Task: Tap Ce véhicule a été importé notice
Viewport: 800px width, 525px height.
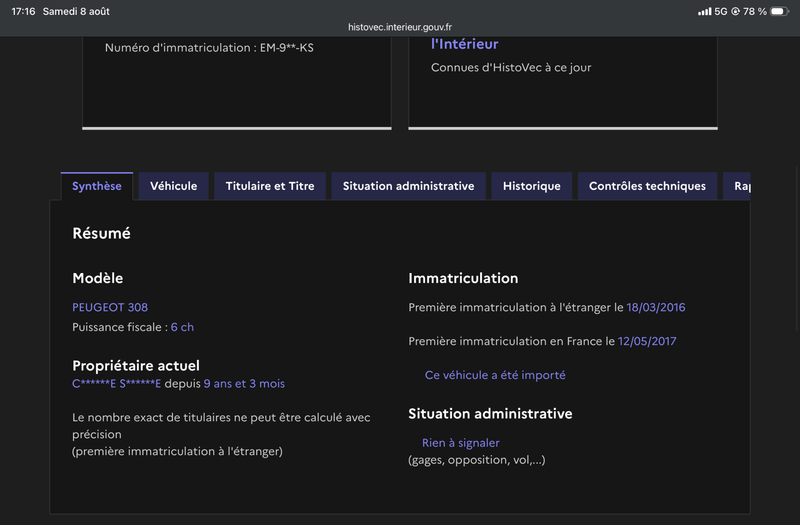Action: click(x=495, y=375)
